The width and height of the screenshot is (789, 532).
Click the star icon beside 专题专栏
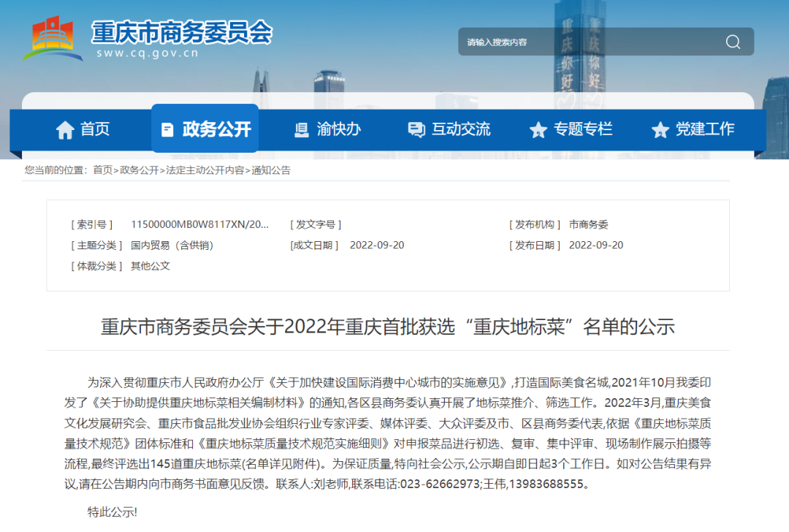538,130
